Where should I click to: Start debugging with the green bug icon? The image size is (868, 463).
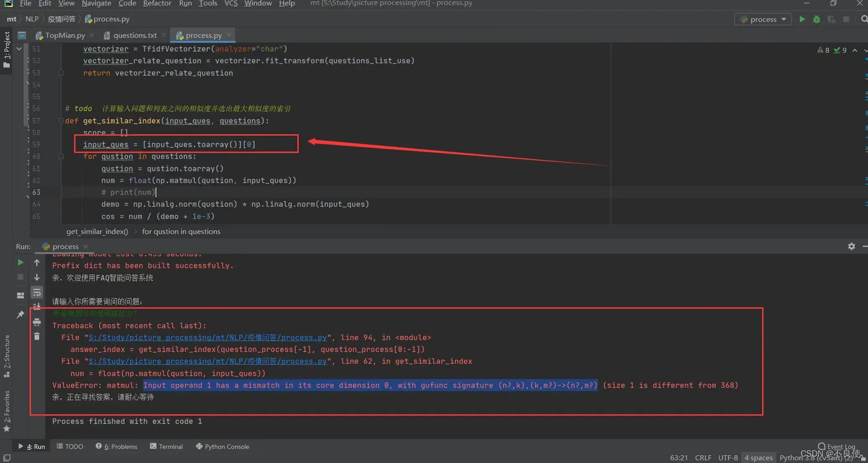tap(817, 19)
